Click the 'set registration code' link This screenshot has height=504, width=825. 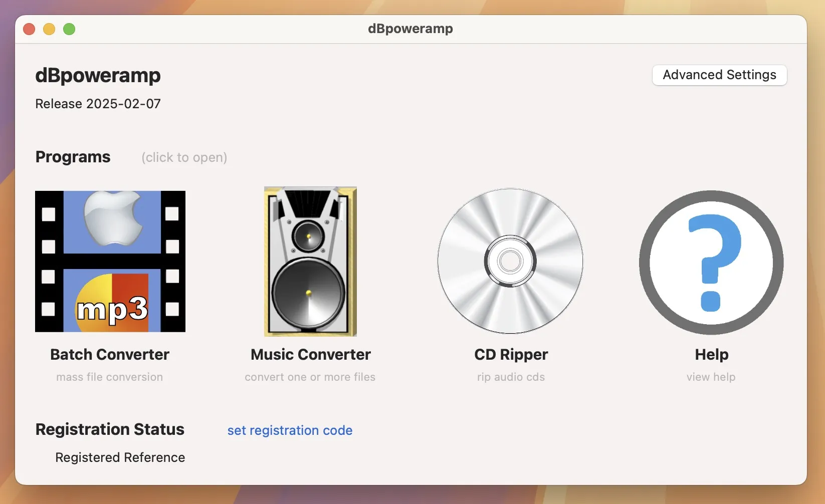pyautogui.click(x=290, y=430)
